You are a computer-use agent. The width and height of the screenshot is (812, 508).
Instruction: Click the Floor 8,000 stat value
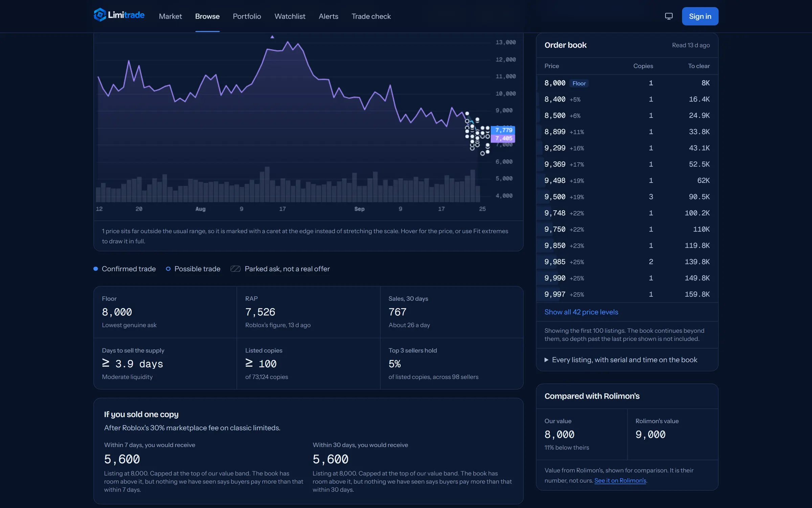[117, 312]
